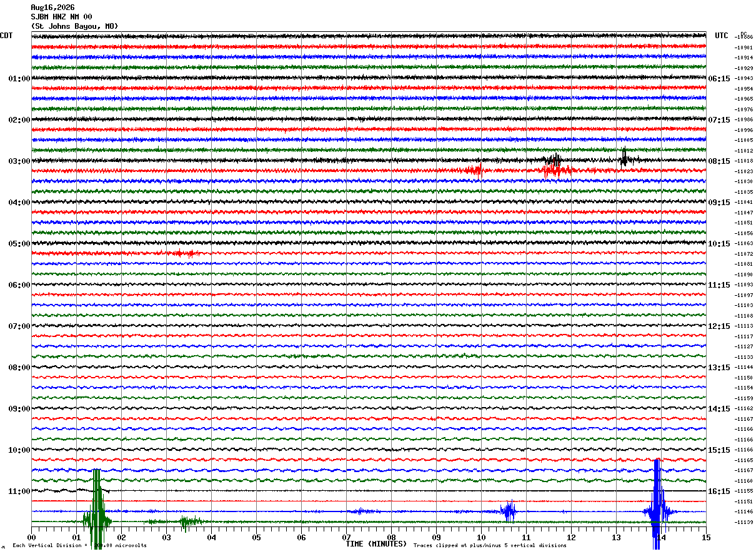Select the 06:15 UTC time label
The width and height of the screenshot is (756, 554).
(719, 79)
